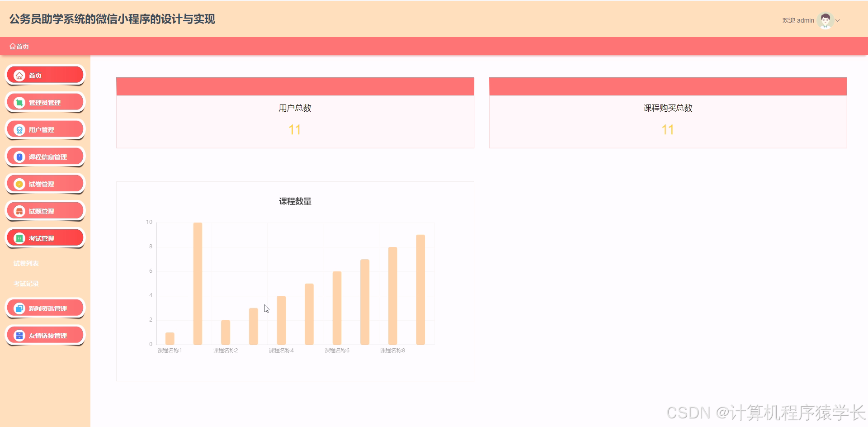Collapse the 考试管理 sidebar menu
Screen dimensions: 868x427
click(x=45, y=238)
